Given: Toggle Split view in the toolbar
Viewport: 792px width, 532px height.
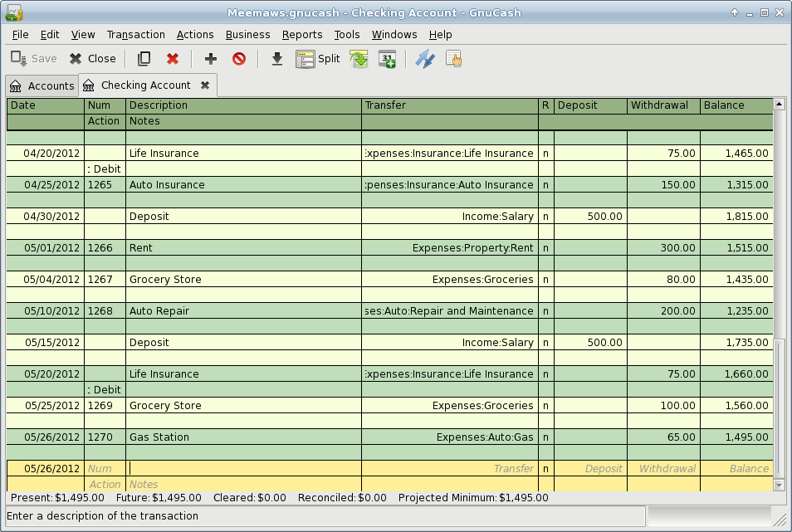Looking at the screenshot, I should pos(318,59).
